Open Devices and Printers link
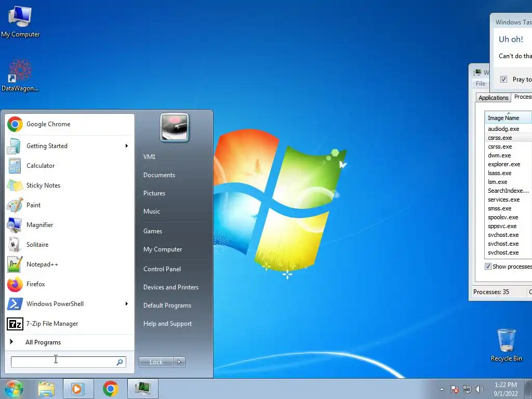The width and height of the screenshot is (532, 399). [x=170, y=287]
